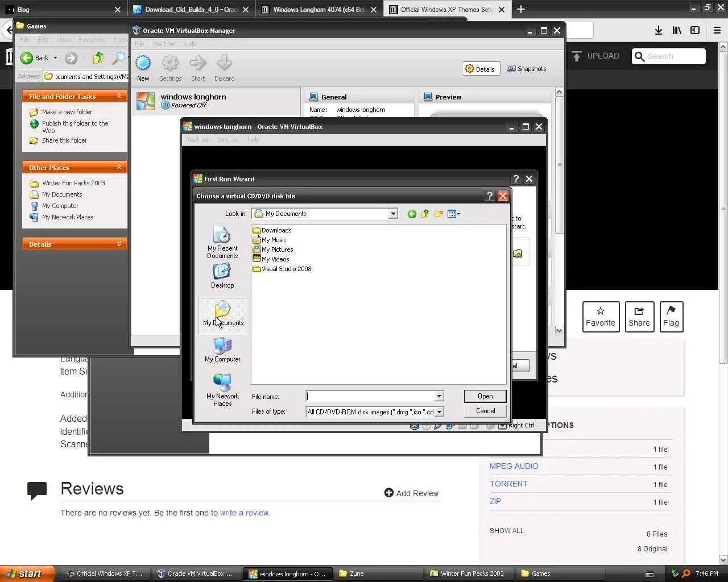This screenshot has width=728, height=582.
Task: Select the windows longhorn VM entry
Action: tap(216, 101)
